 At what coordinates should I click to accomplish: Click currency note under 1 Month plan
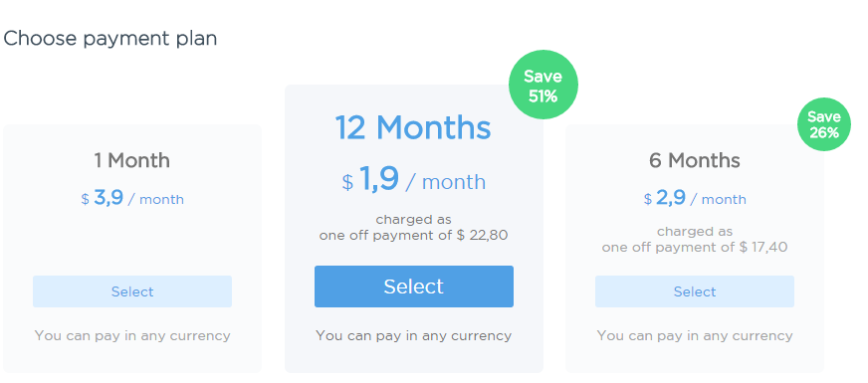click(x=132, y=335)
